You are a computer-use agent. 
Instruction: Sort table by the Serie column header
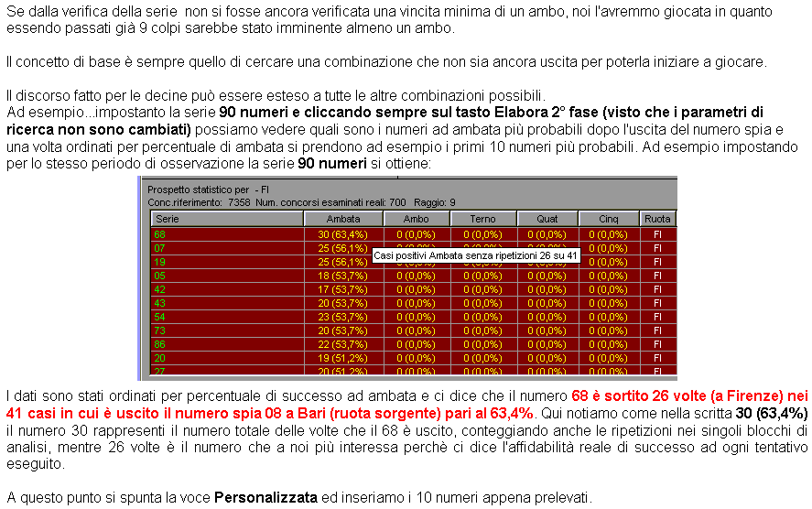point(227,219)
